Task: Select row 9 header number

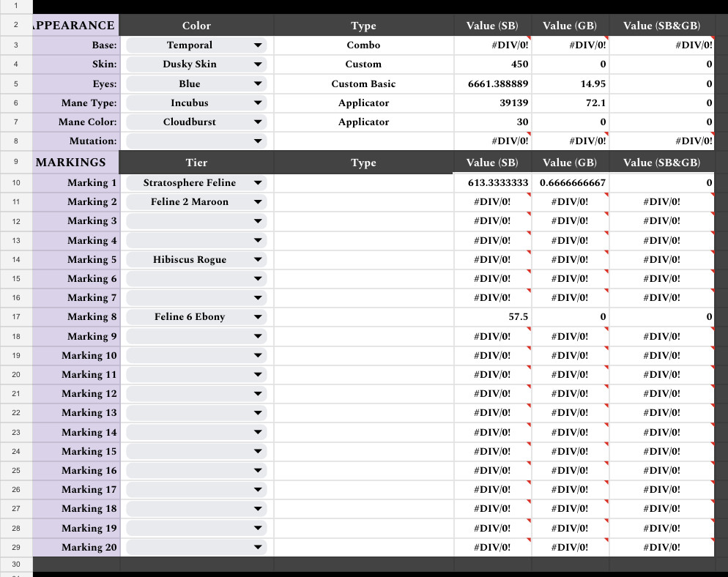Action: 16,162
